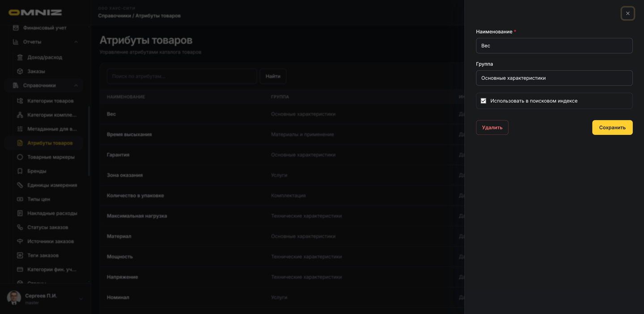Focus the Наименование field containing Вес
Screen dimensions: 644x314
click(554, 46)
